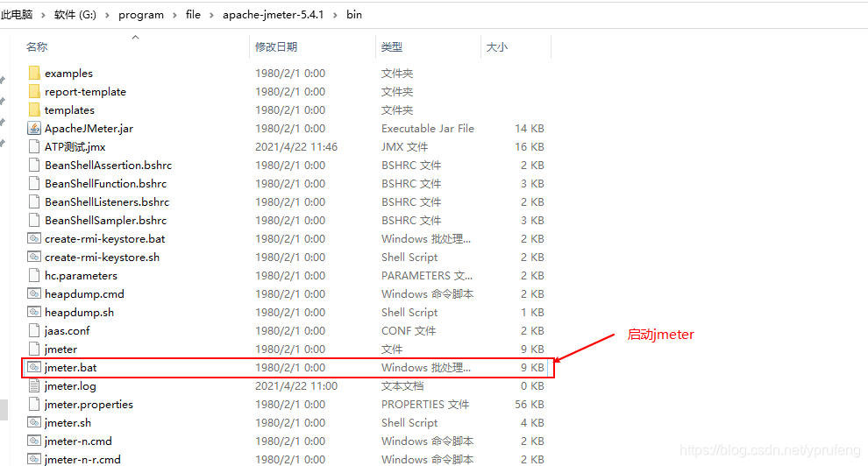Select the BeanShellAssertion.bshrc file icon
This screenshot has height=466, width=868.
point(34,165)
